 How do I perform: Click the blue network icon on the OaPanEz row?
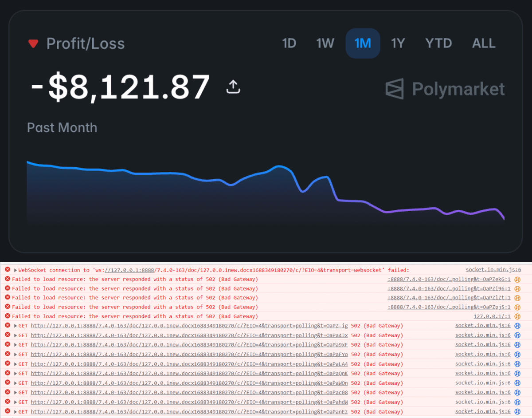517,411
